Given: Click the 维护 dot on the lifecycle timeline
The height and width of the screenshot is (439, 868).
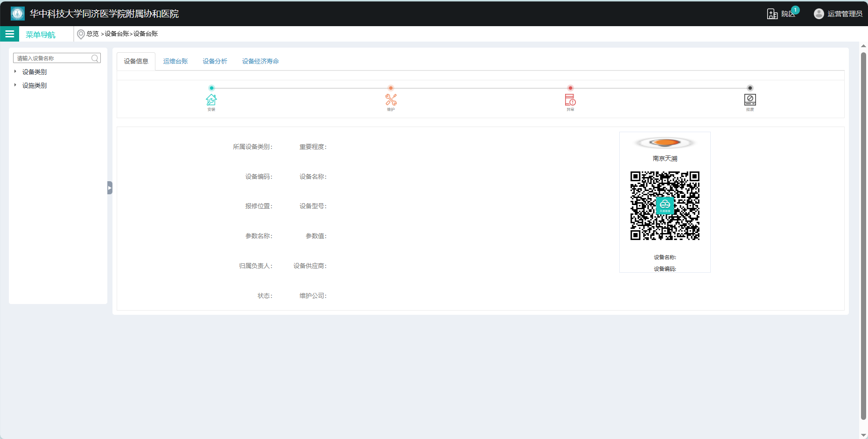Looking at the screenshot, I should tap(391, 88).
